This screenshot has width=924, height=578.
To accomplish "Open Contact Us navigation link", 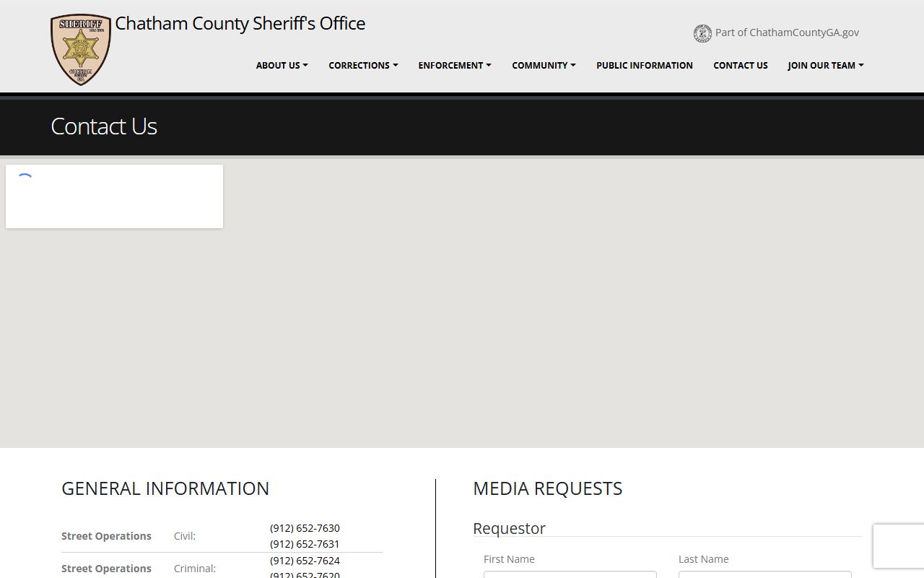I will pyautogui.click(x=741, y=65).
